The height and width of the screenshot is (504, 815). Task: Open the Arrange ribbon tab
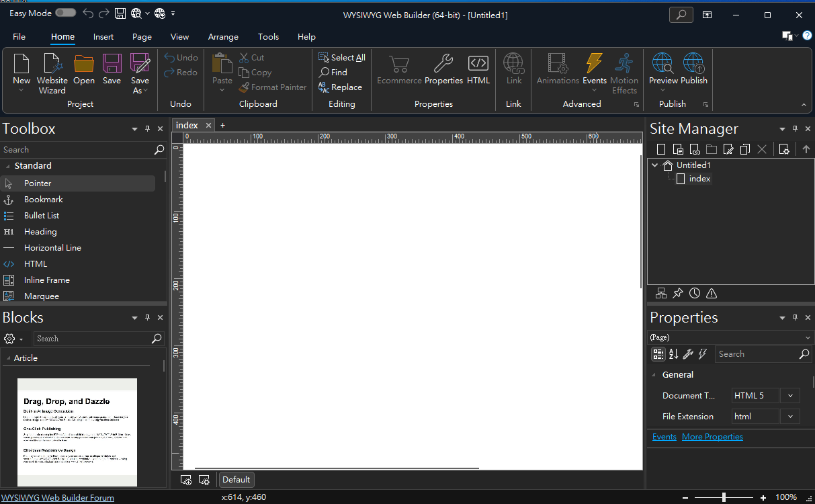tap(223, 37)
